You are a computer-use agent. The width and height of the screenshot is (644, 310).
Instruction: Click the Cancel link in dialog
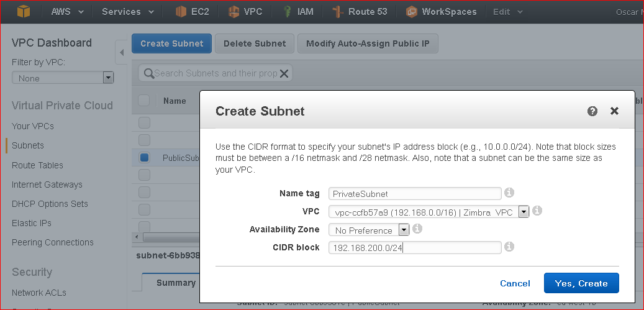(515, 283)
